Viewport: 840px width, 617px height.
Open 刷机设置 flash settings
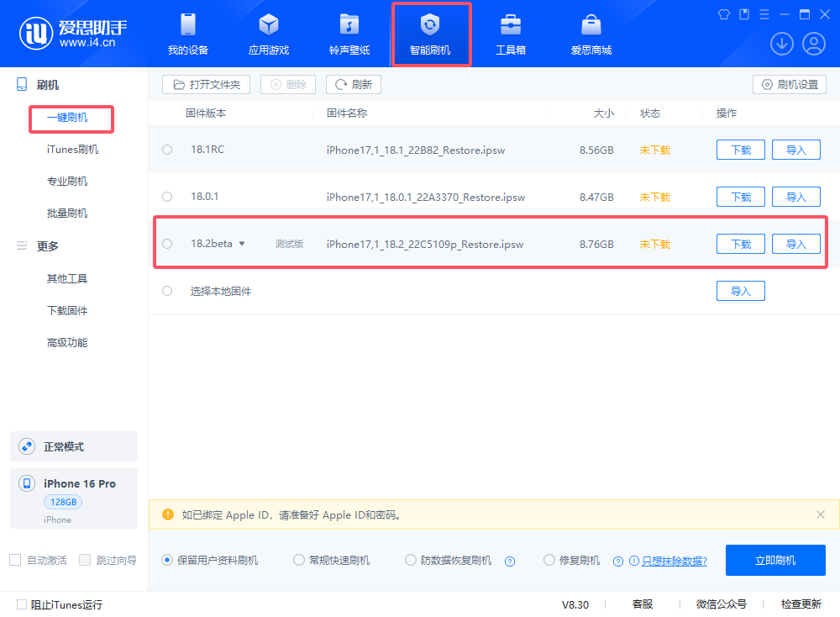coord(790,85)
